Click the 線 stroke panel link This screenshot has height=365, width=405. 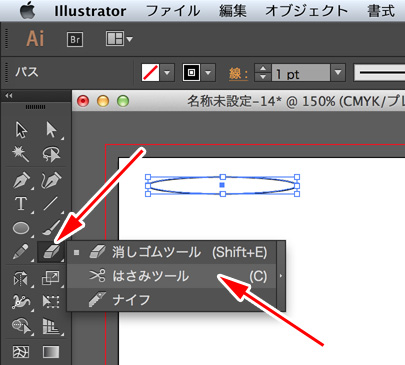click(x=238, y=73)
